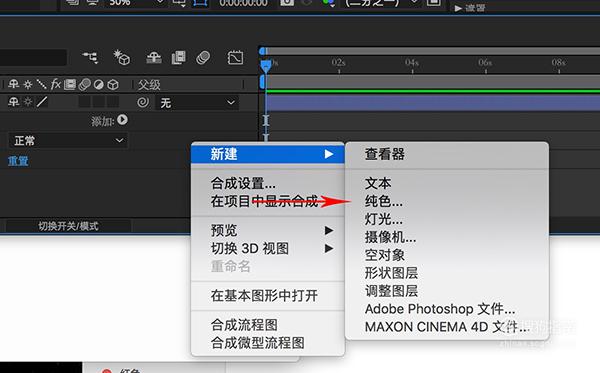This screenshot has width=600, height=373.
Task: Open the Graph Editor icon
Action: coord(235,58)
